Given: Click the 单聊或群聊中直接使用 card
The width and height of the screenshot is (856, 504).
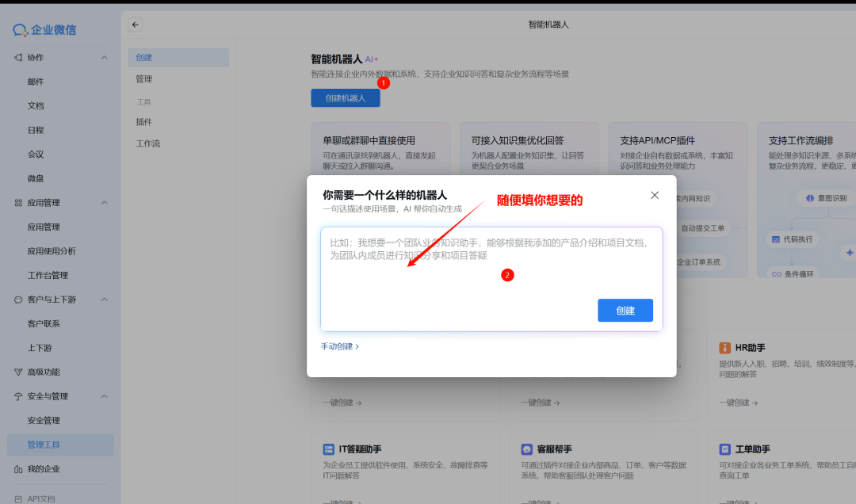Looking at the screenshot, I should (380, 148).
